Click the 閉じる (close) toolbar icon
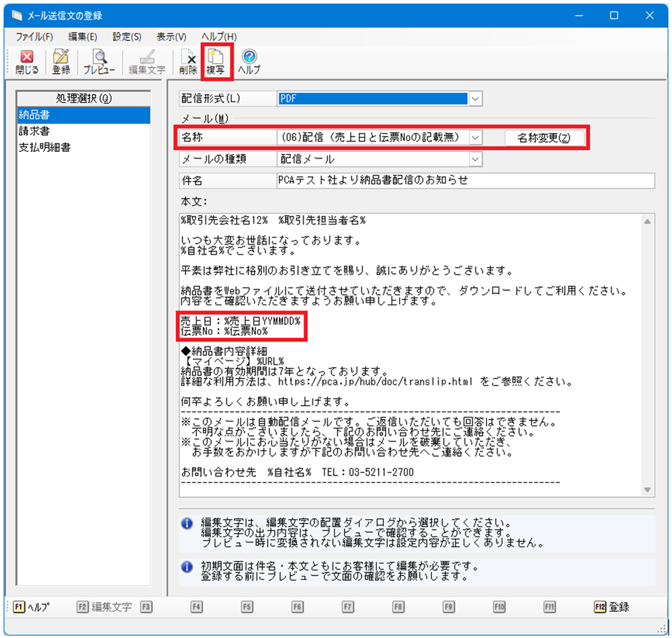The height and width of the screenshot is (638, 672). [x=27, y=62]
